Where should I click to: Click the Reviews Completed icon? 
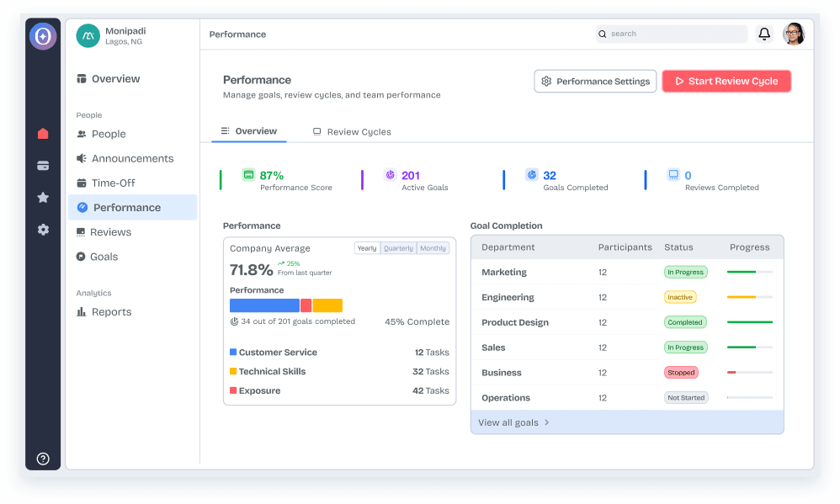coord(673,175)
